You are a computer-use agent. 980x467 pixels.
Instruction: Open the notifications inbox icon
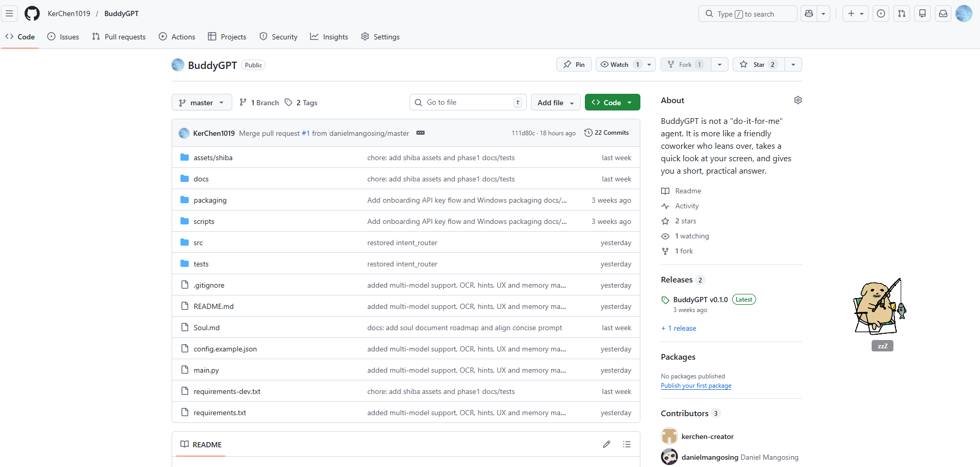[x=943, y=13]
